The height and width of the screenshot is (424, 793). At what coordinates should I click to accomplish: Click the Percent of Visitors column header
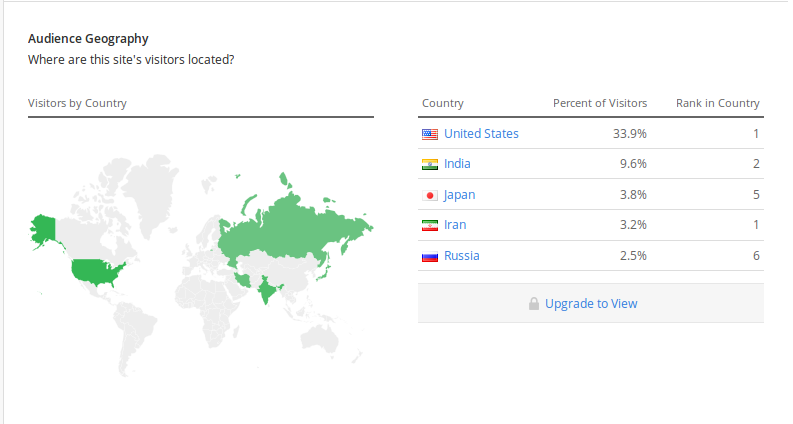[x=600, y=103]
